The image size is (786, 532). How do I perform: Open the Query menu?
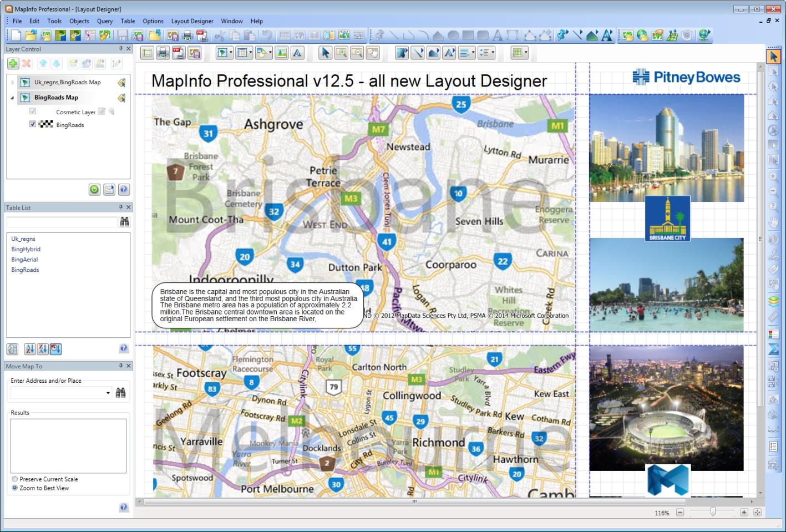click(105, 21)
